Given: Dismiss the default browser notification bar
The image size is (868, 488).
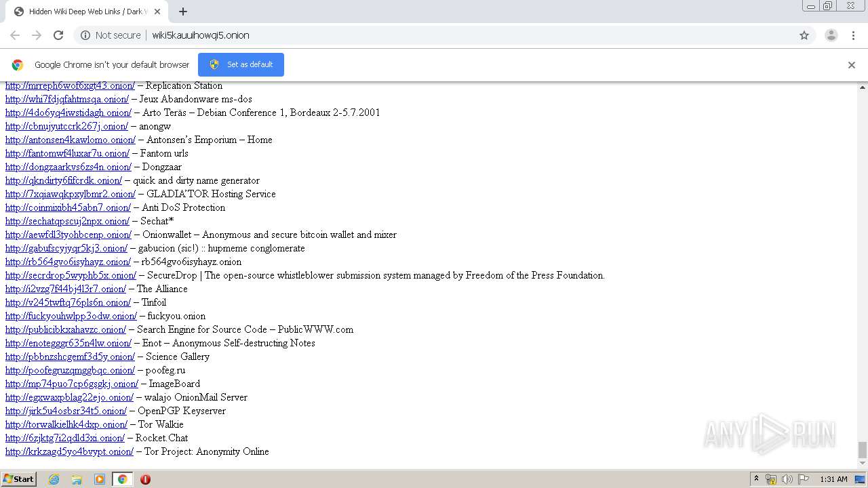Looking at the screenshot, I should 852,65.
